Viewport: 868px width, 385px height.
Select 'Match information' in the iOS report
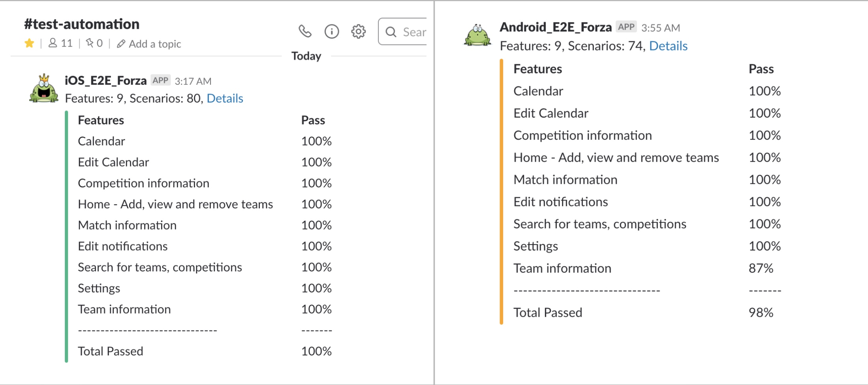point(127,225)
